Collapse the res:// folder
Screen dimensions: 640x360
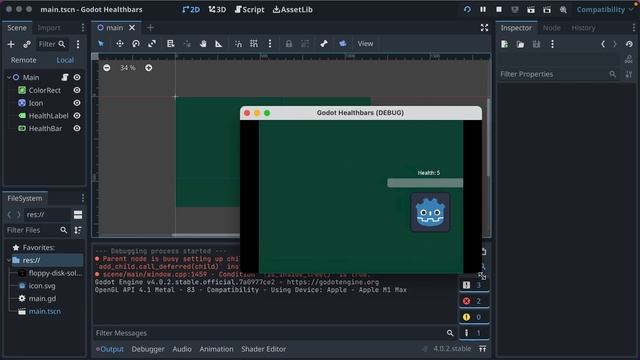[8, 260]
